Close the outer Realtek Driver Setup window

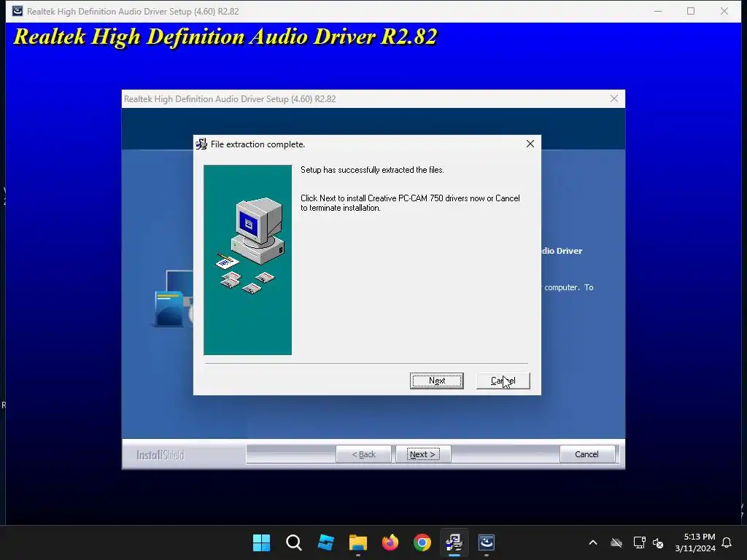click(x=724, y=11)
